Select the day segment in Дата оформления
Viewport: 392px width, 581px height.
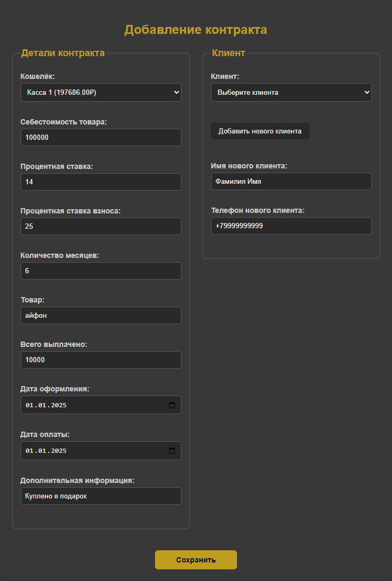click(x=29, y=405)
